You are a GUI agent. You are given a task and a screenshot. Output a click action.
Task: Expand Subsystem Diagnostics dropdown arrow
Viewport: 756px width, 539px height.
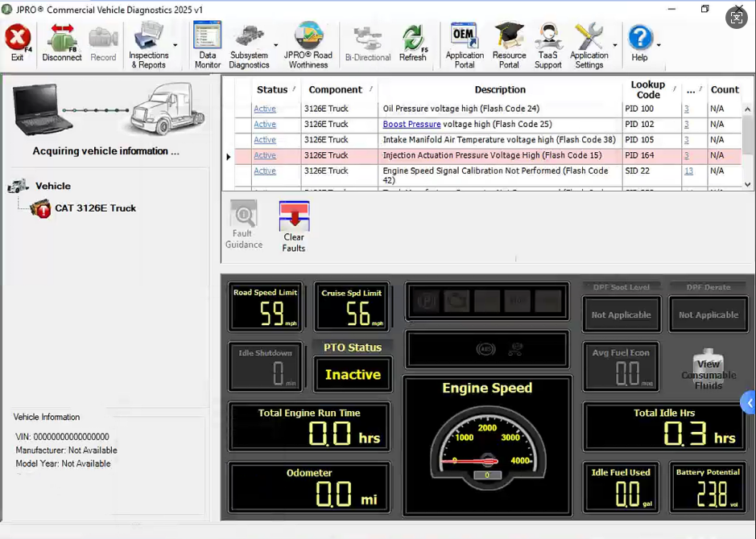(x=276, y=45)
